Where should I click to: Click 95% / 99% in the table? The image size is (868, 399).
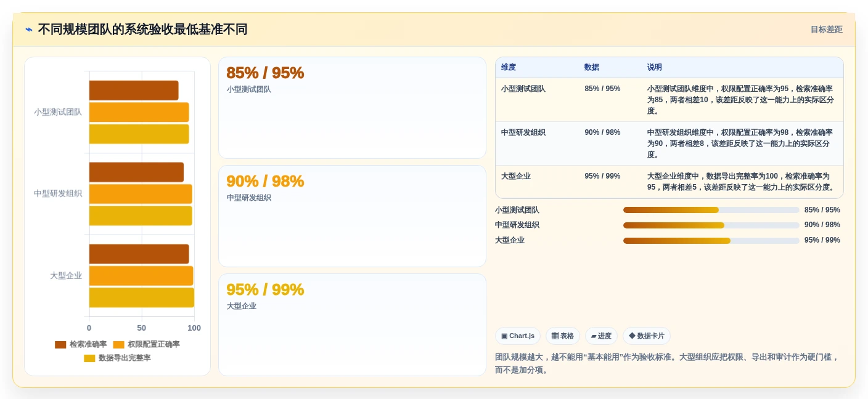point(602,176)
